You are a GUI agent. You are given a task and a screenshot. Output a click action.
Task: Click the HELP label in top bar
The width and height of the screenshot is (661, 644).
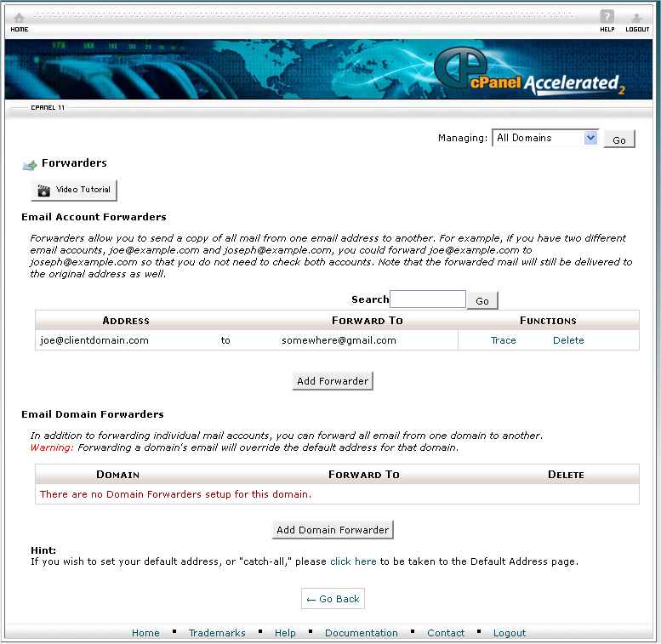607,29
